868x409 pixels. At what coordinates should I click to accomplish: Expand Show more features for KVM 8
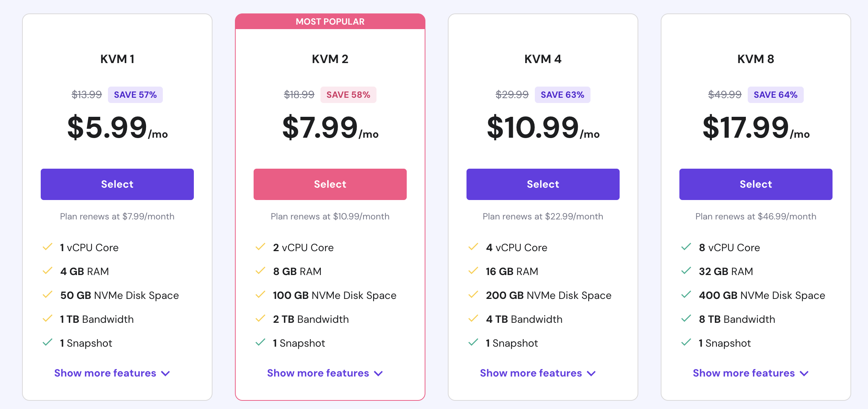coord(751,373)
